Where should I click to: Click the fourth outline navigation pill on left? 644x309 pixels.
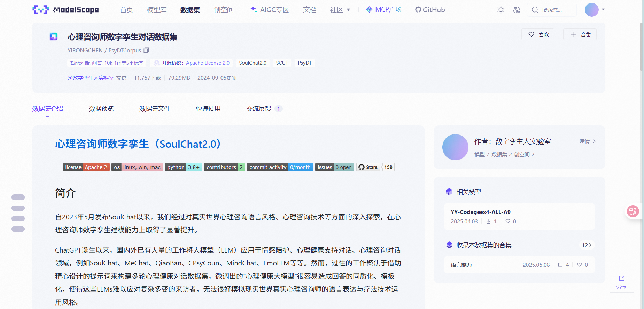coord(18,229)
